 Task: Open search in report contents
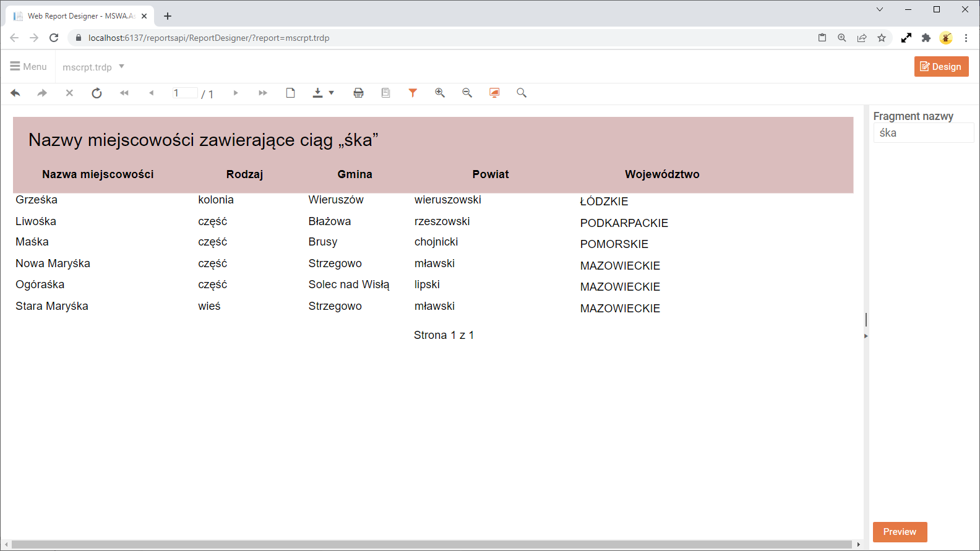click(522, 93)
